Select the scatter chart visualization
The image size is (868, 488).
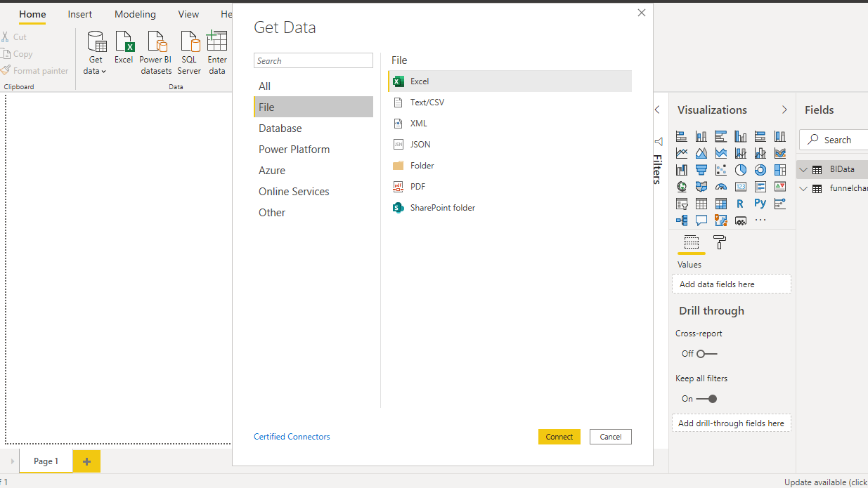pyautogui.click(x=720, y=170)
